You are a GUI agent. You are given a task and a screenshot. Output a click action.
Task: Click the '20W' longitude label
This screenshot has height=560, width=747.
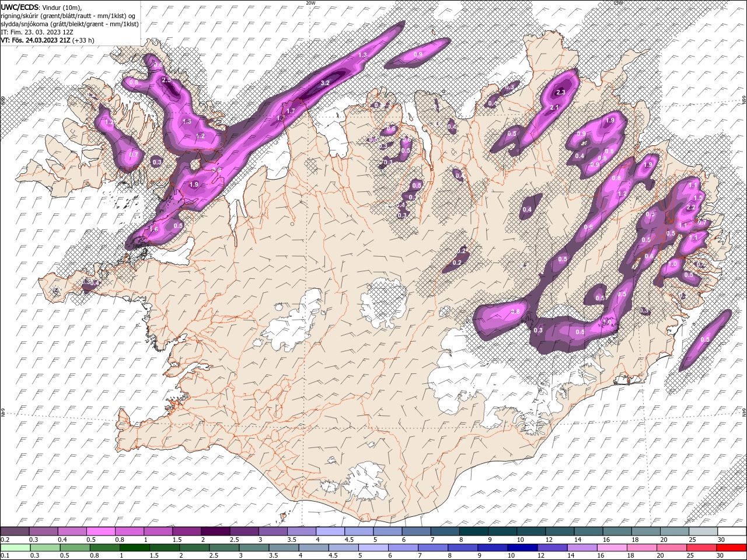[310, 3]
